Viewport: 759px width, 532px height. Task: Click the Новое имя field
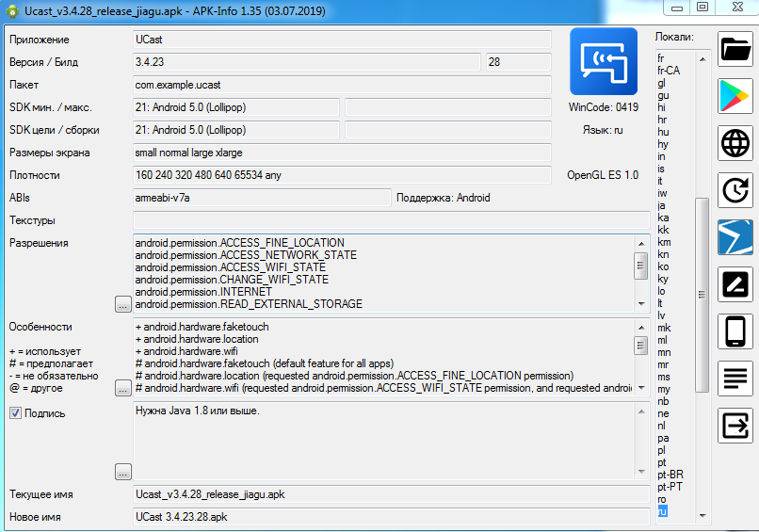point(391,517)
